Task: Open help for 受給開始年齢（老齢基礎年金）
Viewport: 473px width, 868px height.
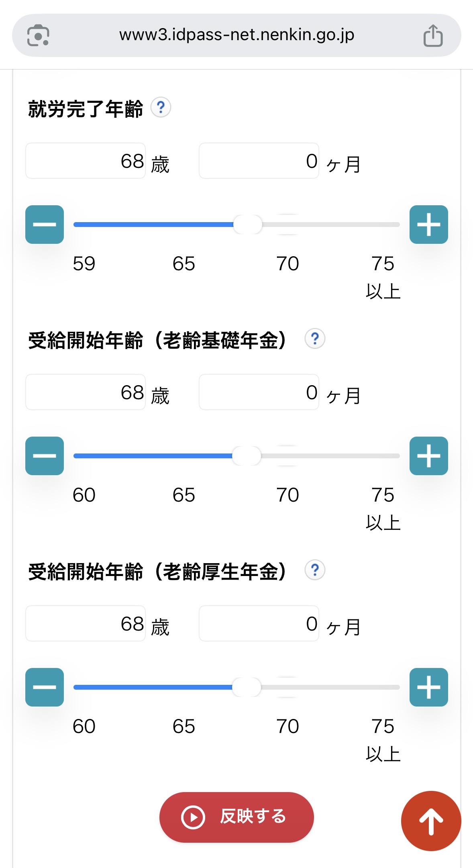Action: [x=315, y=339]
